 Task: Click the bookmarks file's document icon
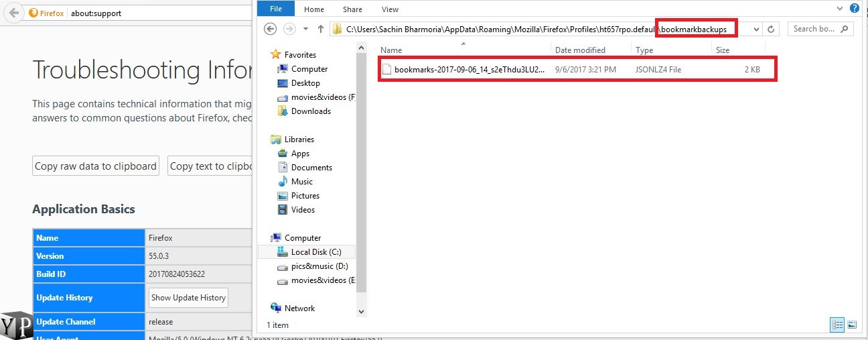[x=386, y=69]
